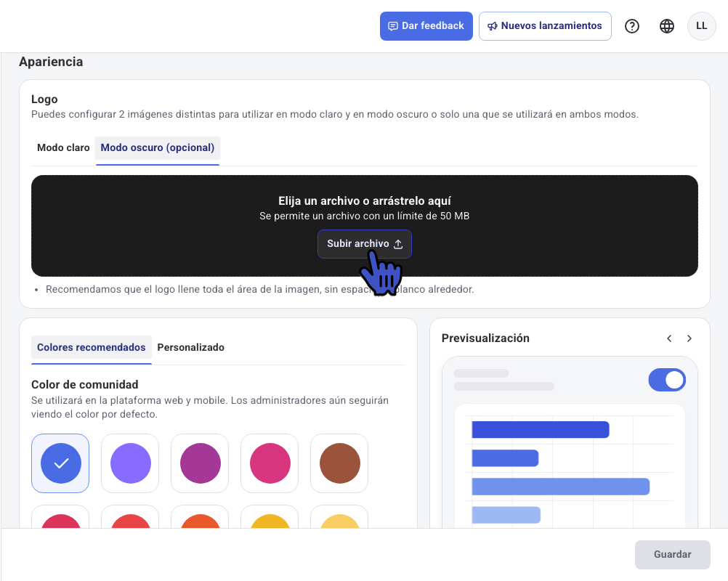
Task: Click the logo recommendation bullet text
Action: click(x=259, y=290)
